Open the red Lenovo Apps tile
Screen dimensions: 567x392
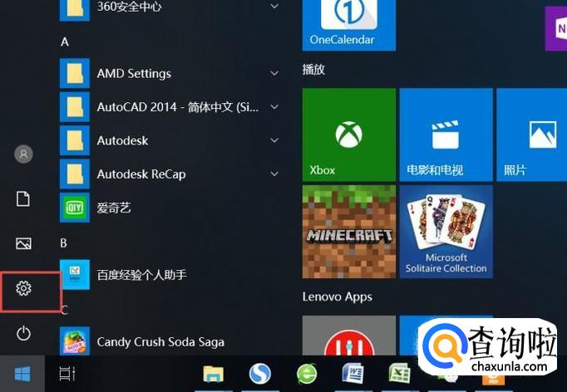pos(349,336)
